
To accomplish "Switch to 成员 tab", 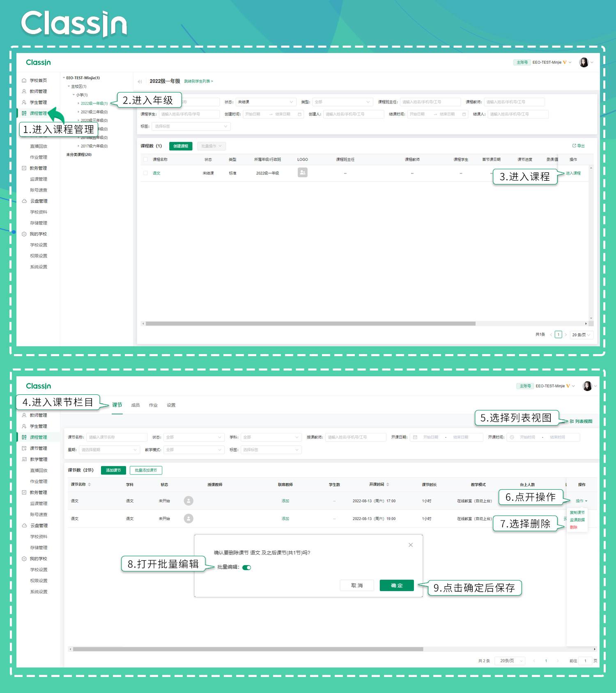I will click(135, 405).
